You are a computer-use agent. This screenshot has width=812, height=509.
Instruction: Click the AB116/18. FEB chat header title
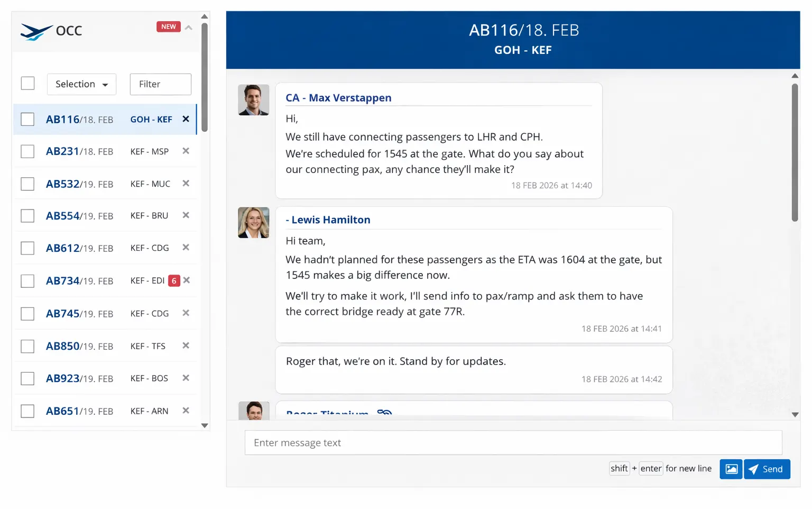click(524, 30)
